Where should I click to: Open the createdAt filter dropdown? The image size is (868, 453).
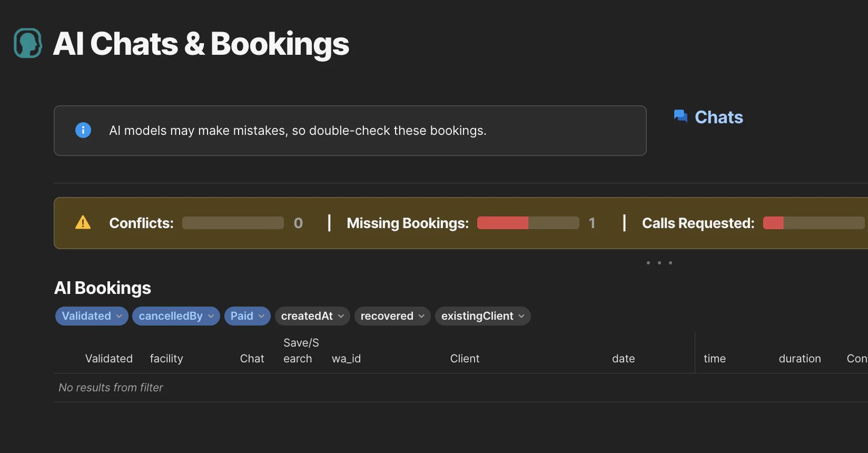312,316
